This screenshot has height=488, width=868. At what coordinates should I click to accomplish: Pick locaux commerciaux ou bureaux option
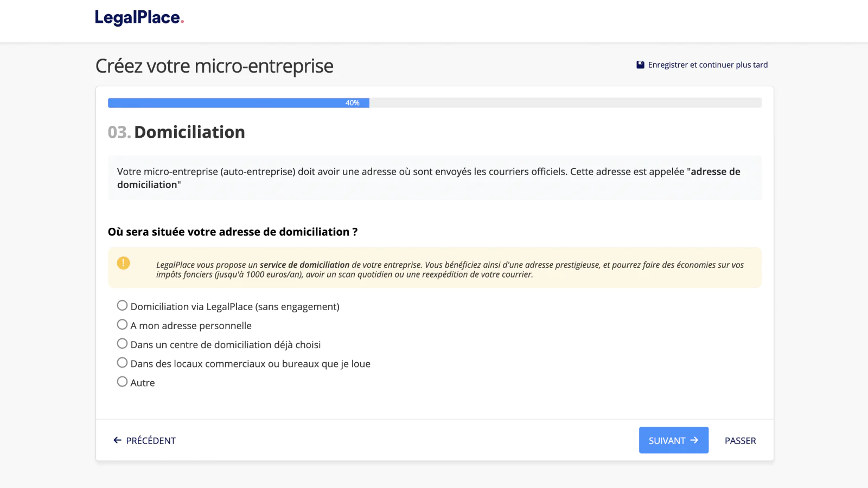click(123, 363)
